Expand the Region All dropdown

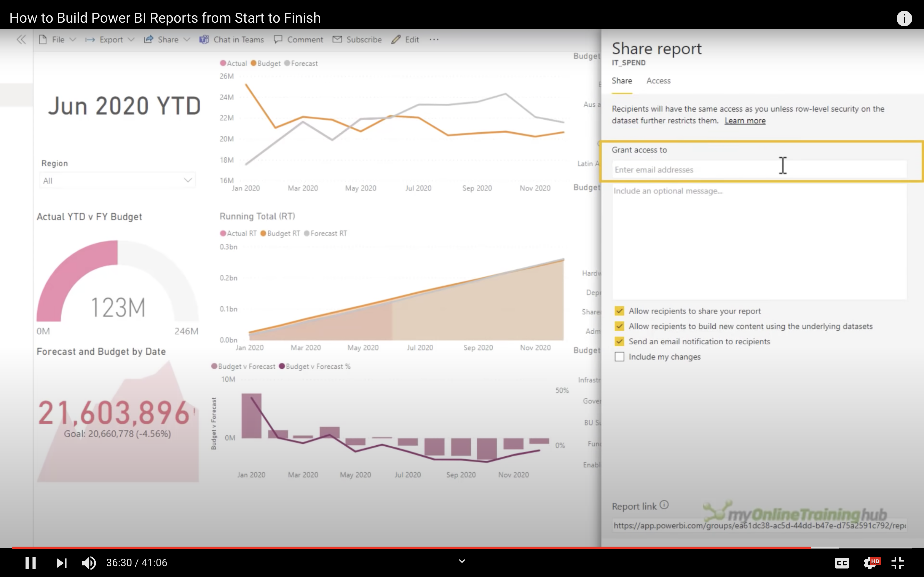(187, 181)
